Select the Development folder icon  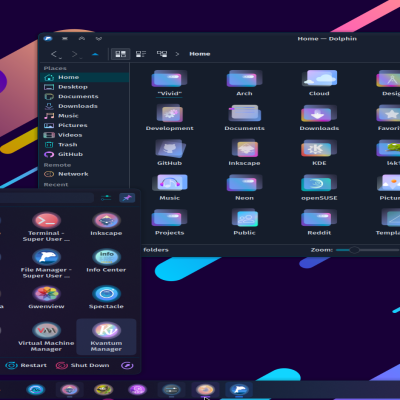click(x=169, y=114)
